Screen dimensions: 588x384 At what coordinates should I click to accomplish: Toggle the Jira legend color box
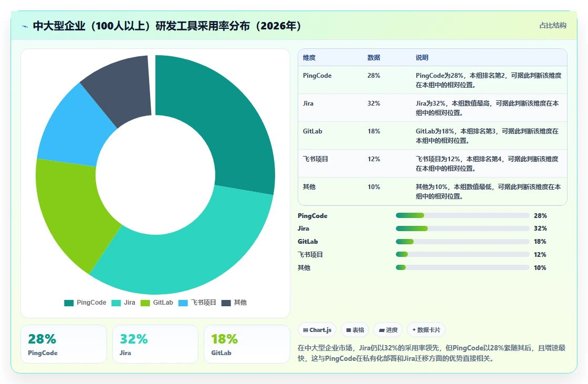click(x=116, y=303)
